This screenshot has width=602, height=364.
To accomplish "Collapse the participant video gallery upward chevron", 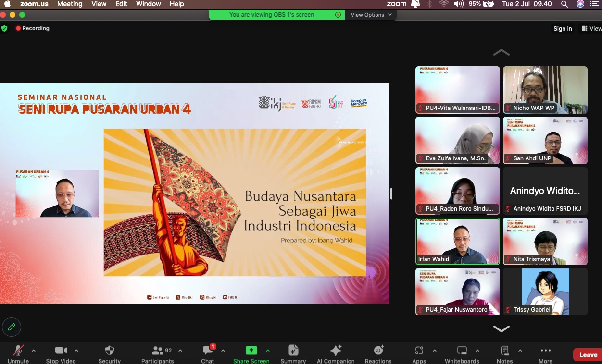I will 502,52.
